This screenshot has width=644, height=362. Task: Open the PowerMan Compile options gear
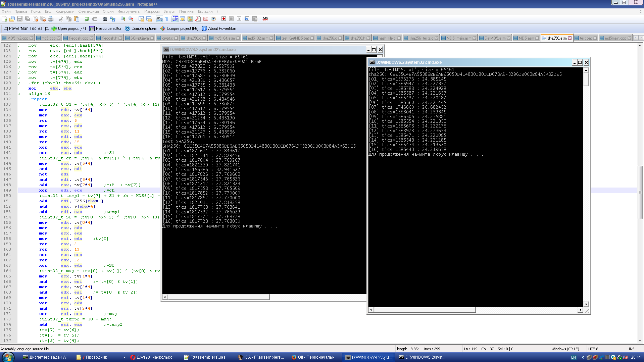128,29
